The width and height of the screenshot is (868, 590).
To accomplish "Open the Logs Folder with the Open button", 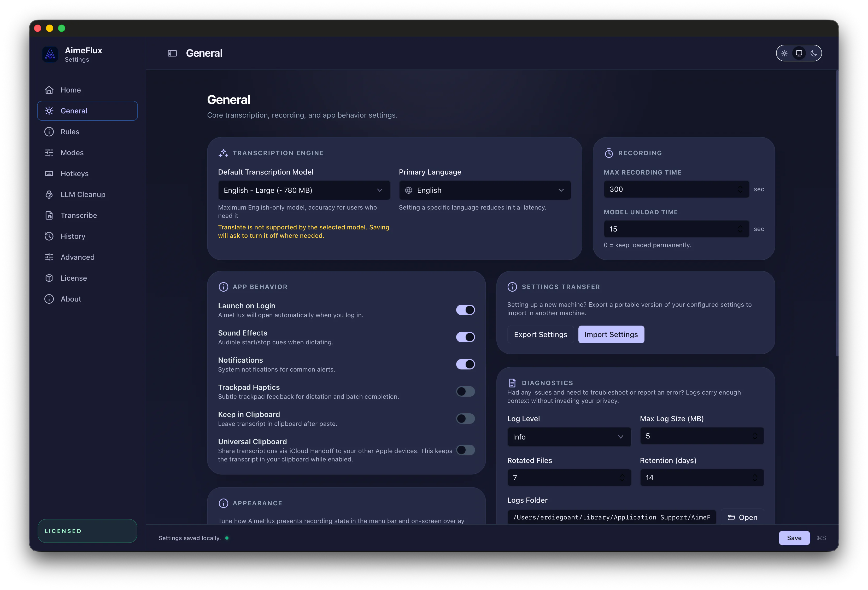I will point(742,518).
